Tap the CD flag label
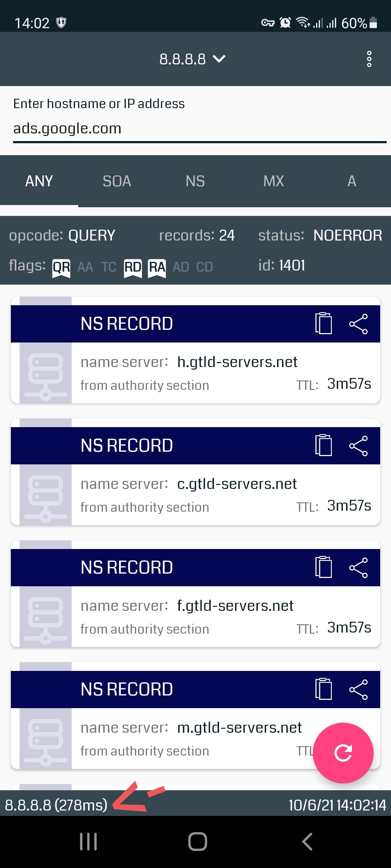 (x=205, y=267)
